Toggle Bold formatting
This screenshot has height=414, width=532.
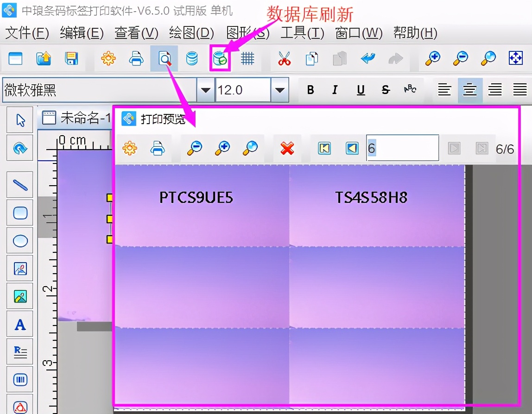[310, 90]
